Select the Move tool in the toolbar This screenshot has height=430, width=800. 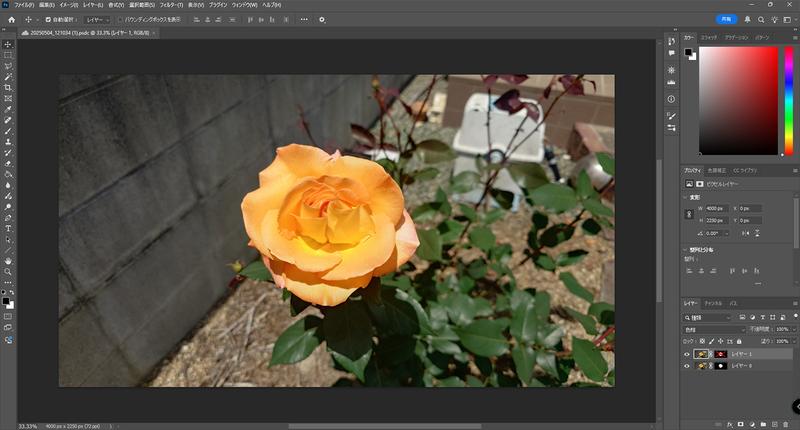pyautogui.click(x=8, y=45)
